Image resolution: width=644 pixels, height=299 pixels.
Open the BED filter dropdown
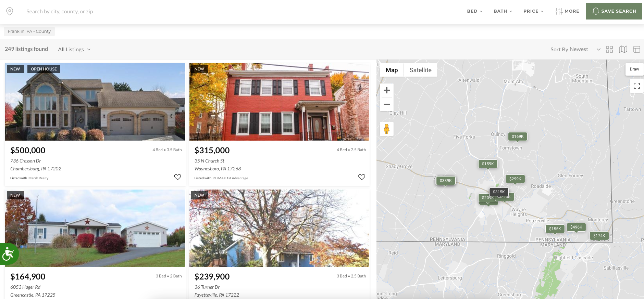coord(475,11)
